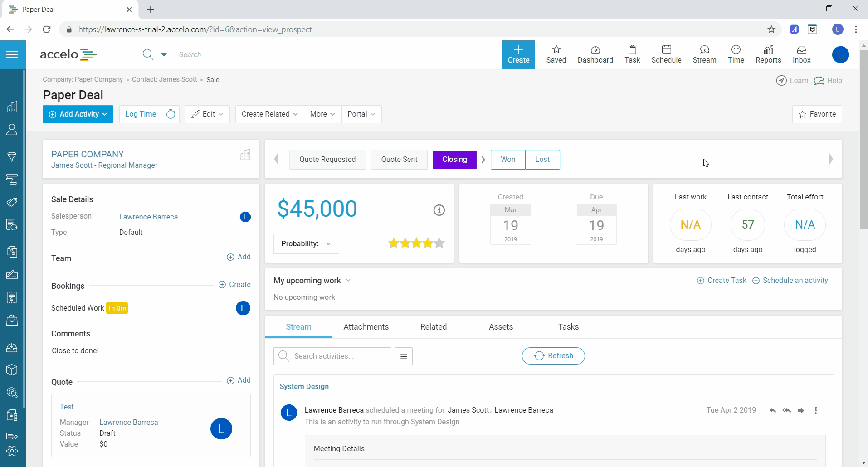The width and height of the screenshot is (868, 467).
Task: Click the activity list filter icon
Action: pos(403,356)
